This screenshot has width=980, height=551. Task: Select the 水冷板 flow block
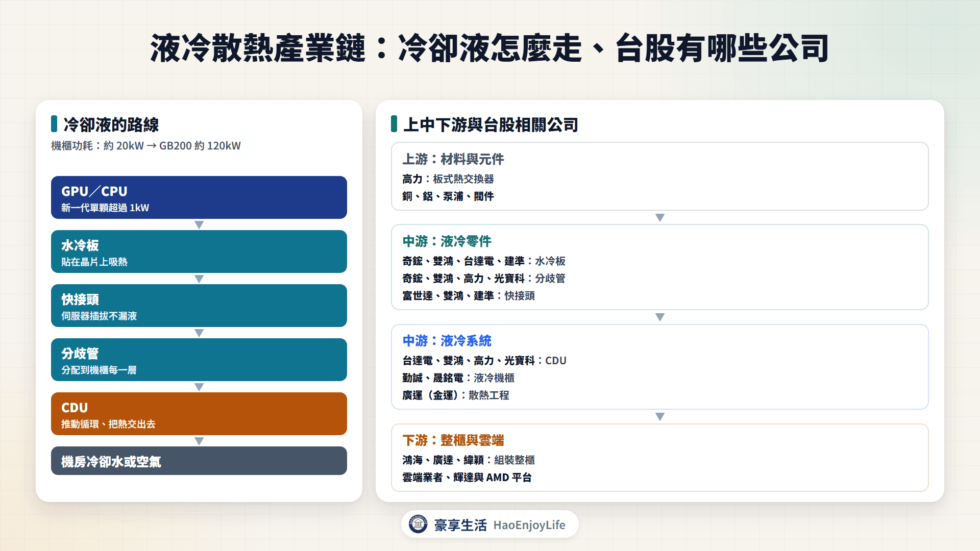(199, 252)
